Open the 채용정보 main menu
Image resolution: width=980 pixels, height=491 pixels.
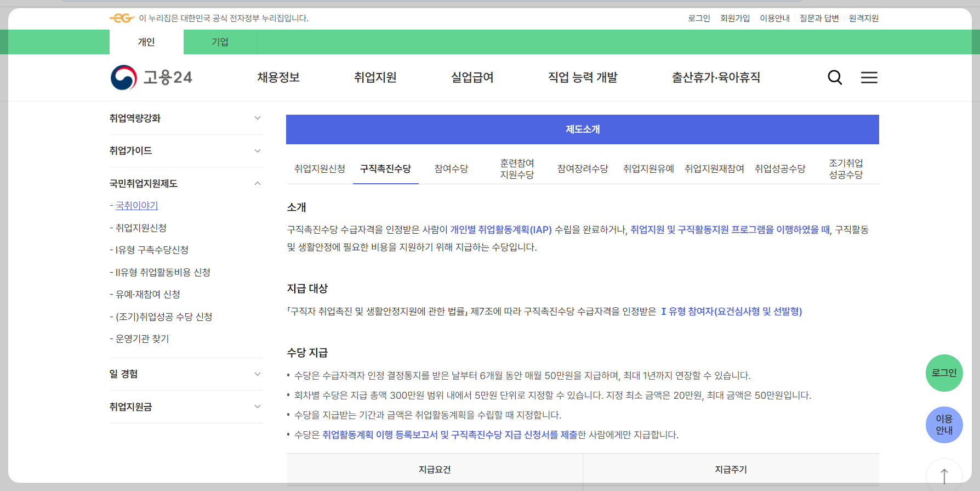[278, 77]
